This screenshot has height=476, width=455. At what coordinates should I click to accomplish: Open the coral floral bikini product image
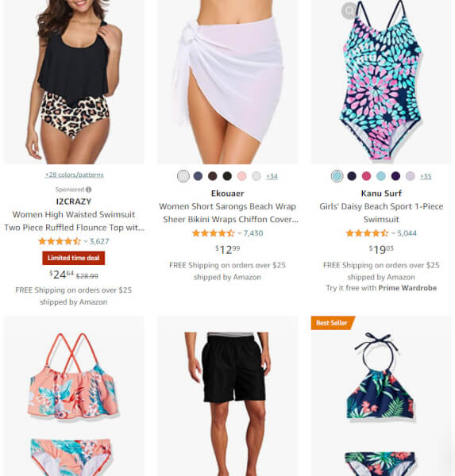(74, 396)
